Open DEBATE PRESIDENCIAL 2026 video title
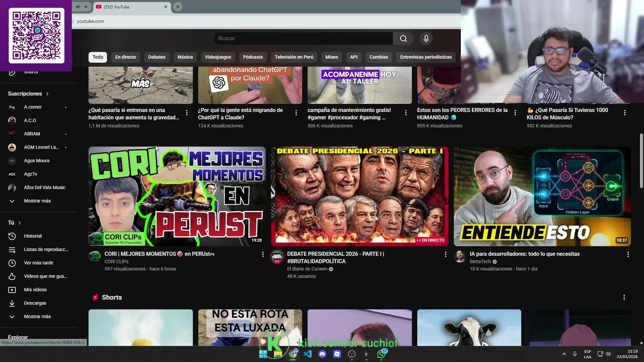644x362 pixels. point(336,257)
